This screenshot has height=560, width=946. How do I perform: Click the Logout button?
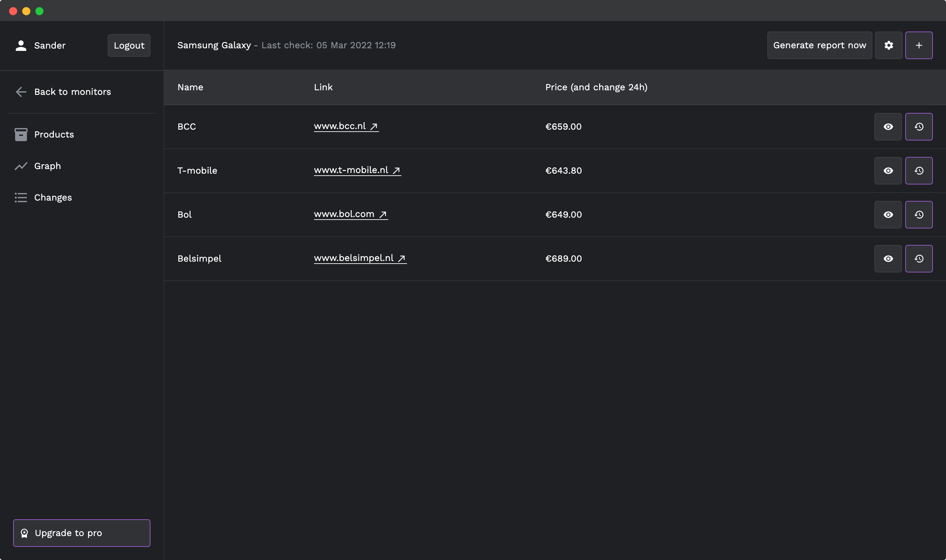point(129,45)
